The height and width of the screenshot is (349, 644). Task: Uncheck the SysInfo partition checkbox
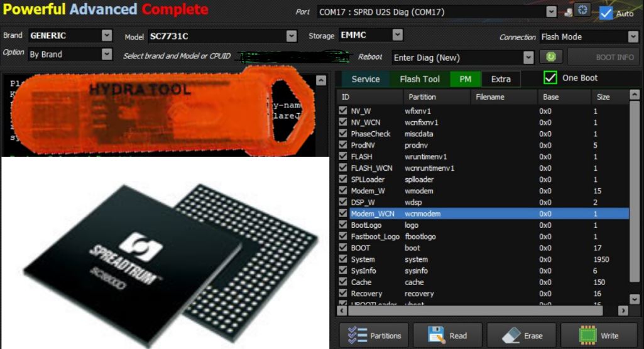click(x=343, y=271)
